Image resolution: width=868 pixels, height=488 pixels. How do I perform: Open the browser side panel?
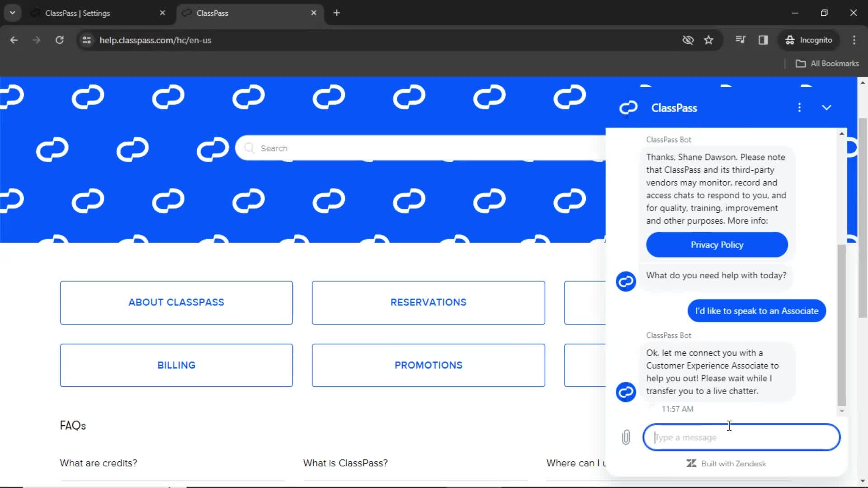(x=763, y=40)
